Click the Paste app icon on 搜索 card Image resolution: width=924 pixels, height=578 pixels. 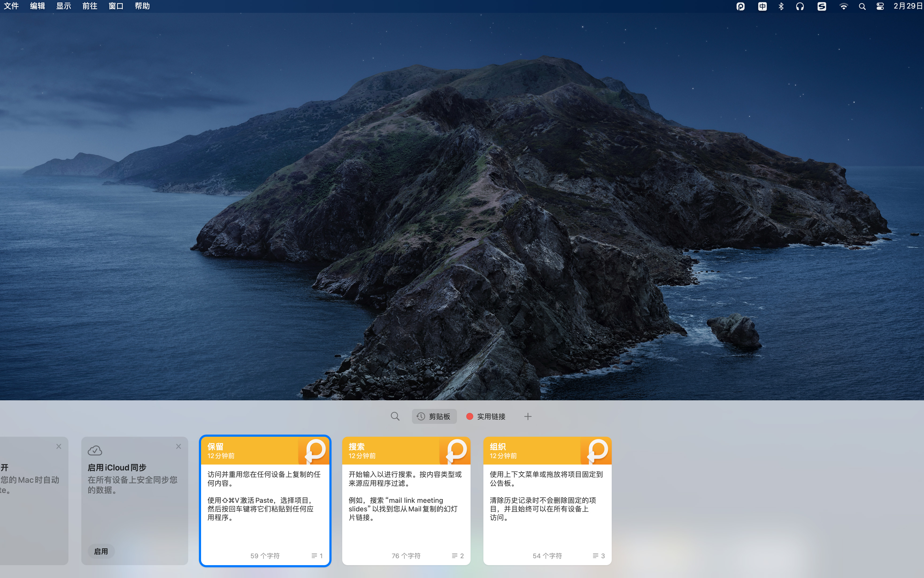pyautogui.click(x=455, y=451)
